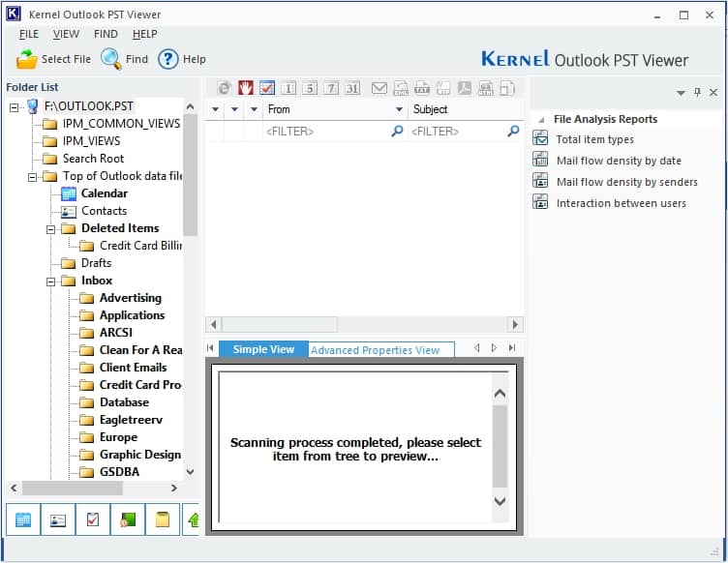Click the last document toolbar icon
The height and width of the screenshot is (563, 728).
coord(507,88)
